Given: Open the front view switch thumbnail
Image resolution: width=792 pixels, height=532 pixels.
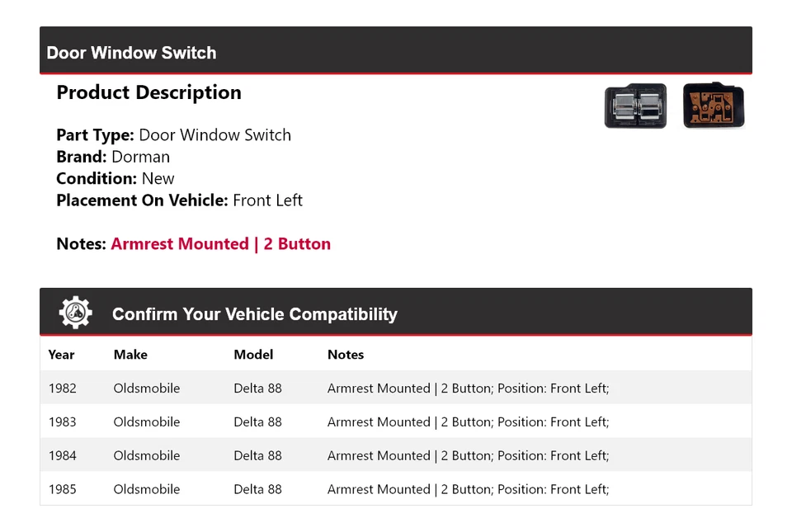Looking at the screenshot, I should click(x=635, y=106).
